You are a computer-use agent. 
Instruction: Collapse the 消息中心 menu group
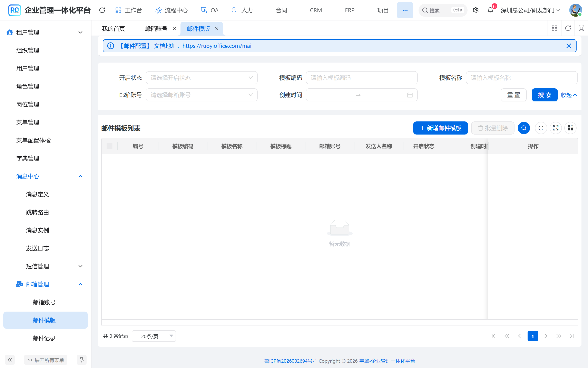[46, 176]
